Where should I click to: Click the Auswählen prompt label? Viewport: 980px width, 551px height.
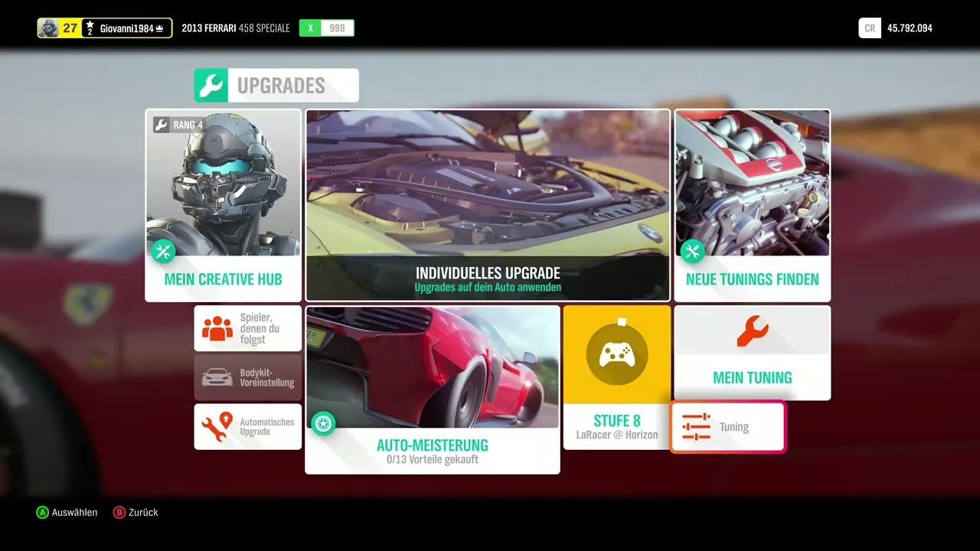coord(75,512)
